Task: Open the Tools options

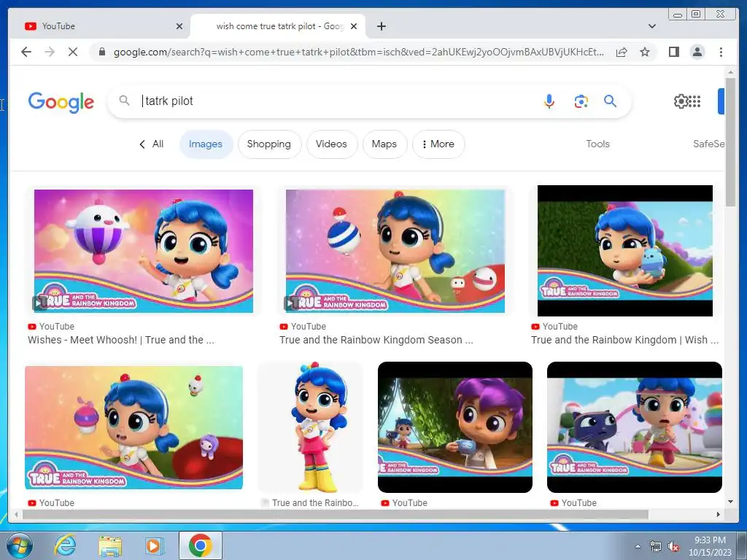Action: coord(597,144)
